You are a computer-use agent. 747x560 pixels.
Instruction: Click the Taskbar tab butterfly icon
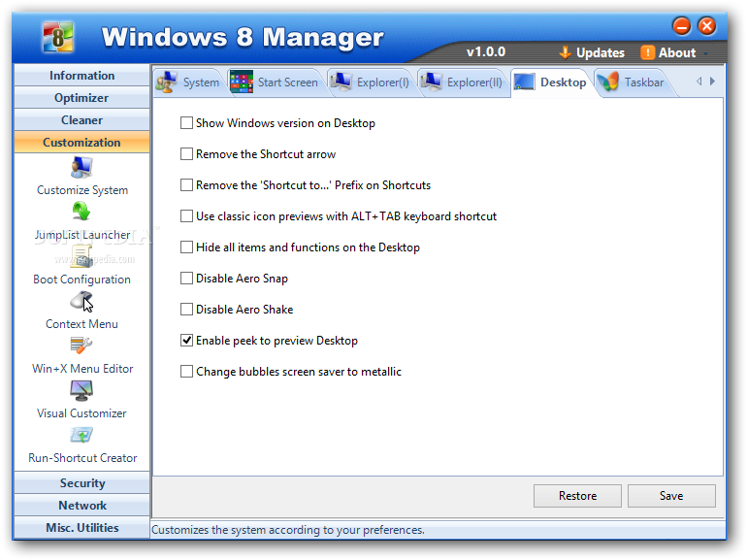click(x=608, y=82)
